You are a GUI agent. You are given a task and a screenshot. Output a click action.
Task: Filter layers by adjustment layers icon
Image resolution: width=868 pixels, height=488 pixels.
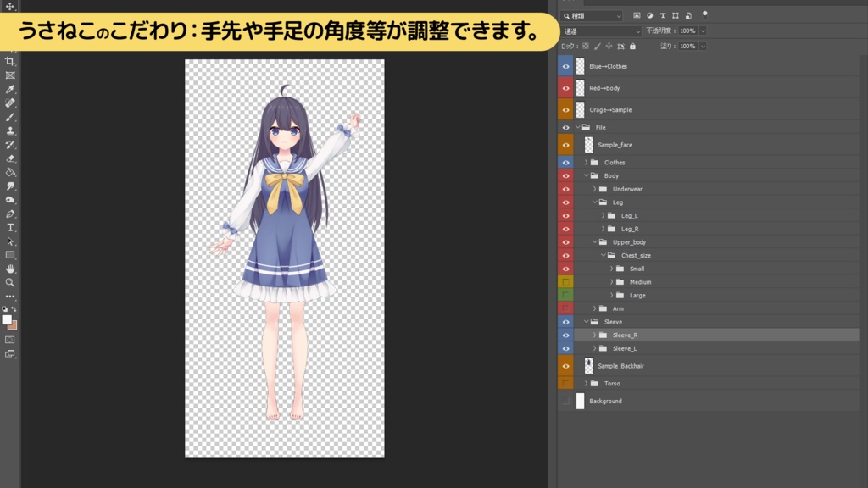650,16
